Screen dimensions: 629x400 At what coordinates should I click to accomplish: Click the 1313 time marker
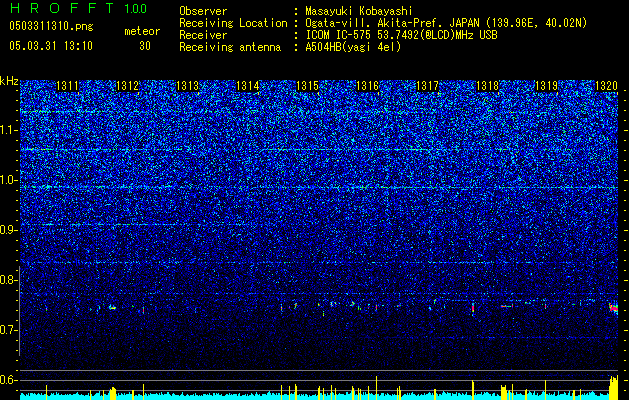(187, 86)
